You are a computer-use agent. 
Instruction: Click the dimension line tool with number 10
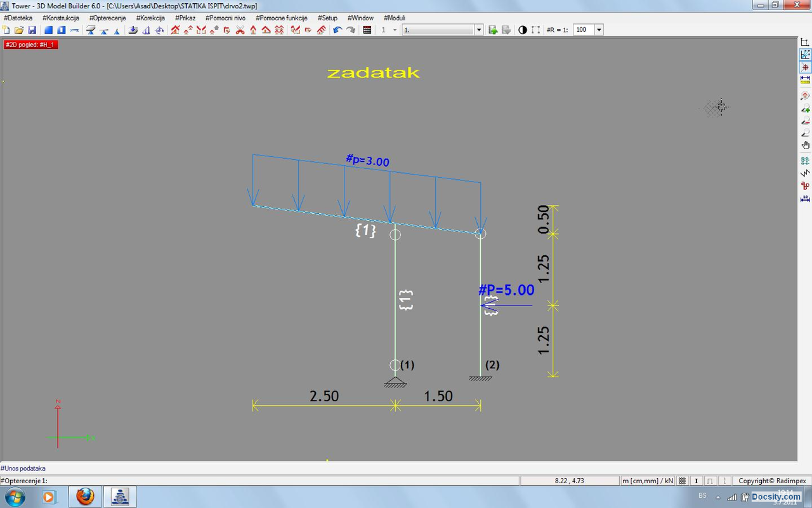(805, 199)
